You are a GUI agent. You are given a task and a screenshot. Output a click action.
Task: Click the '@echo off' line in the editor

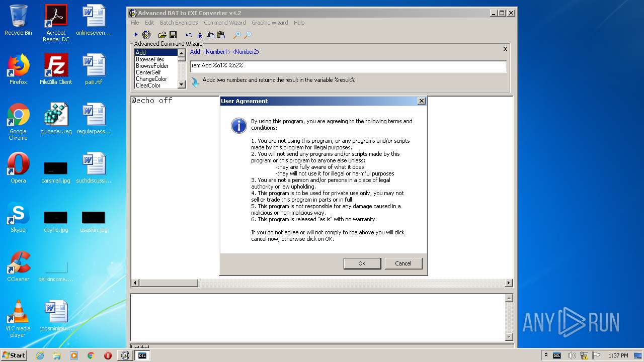pos(152,101)
